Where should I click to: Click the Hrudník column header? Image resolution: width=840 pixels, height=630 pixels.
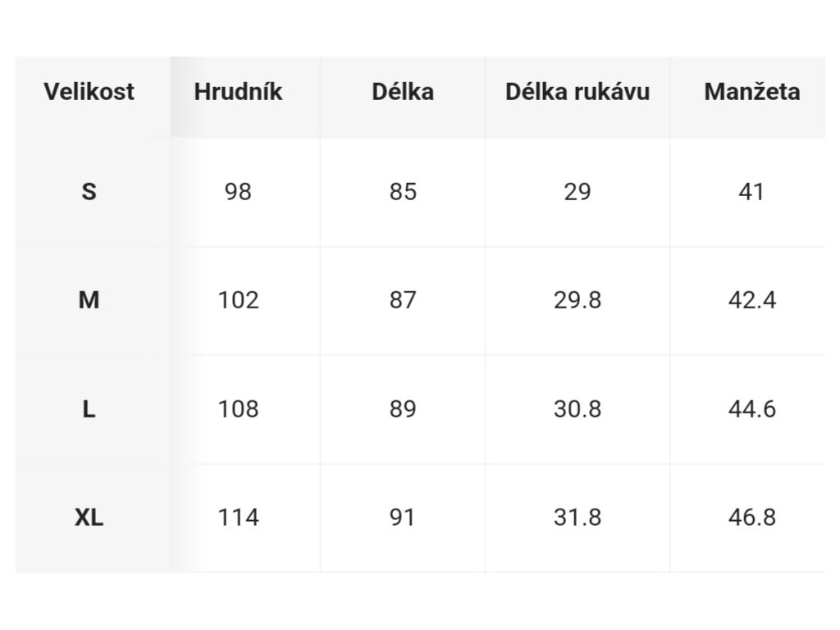[238, 92]
